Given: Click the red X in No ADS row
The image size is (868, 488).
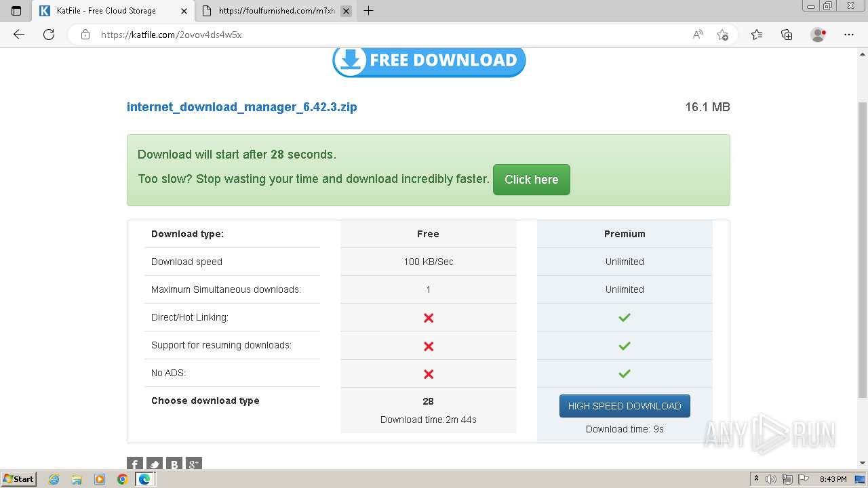Looking at the screenshot, I should point(429,373).
